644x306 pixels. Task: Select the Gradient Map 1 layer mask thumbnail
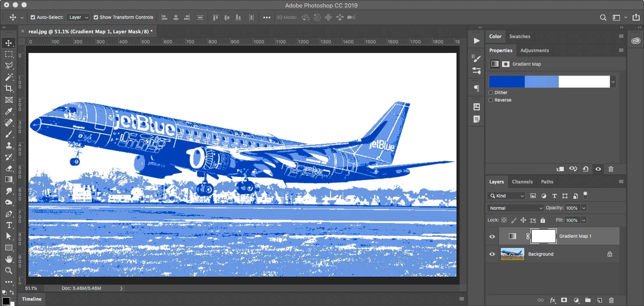(544, 236)
